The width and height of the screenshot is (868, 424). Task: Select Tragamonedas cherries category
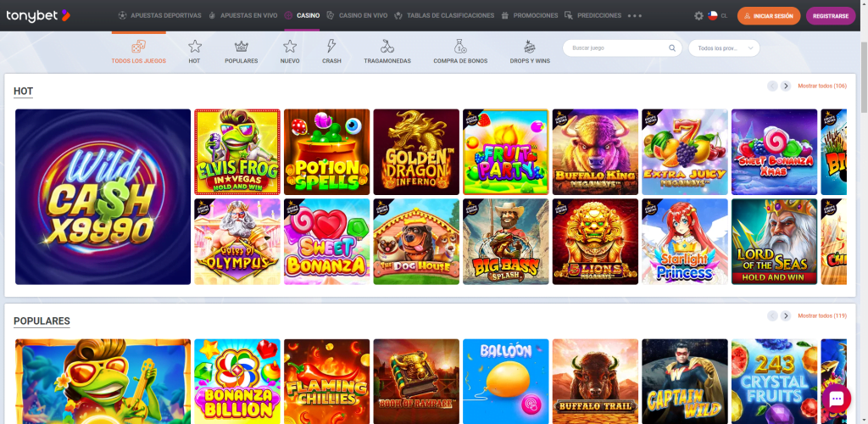[387, 52]
